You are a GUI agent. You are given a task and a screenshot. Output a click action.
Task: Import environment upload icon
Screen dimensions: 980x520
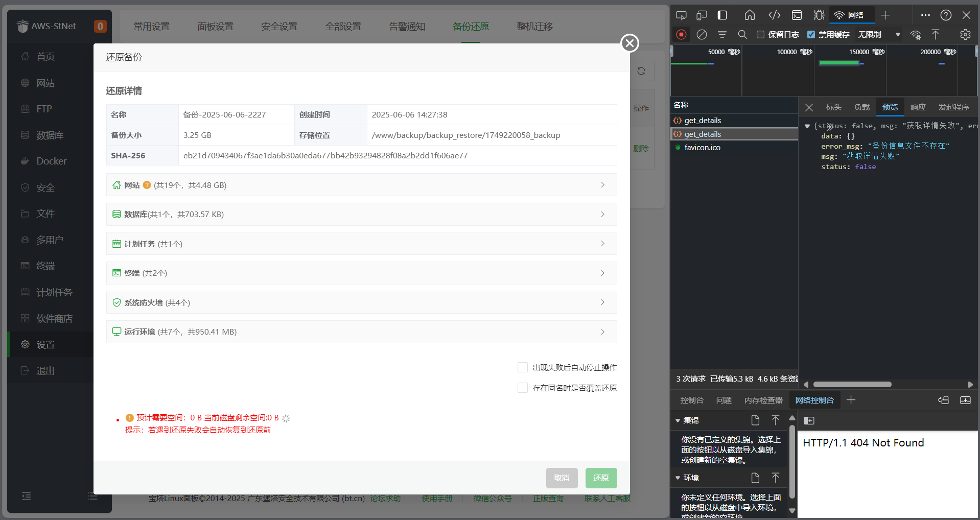tap(775, 478)
